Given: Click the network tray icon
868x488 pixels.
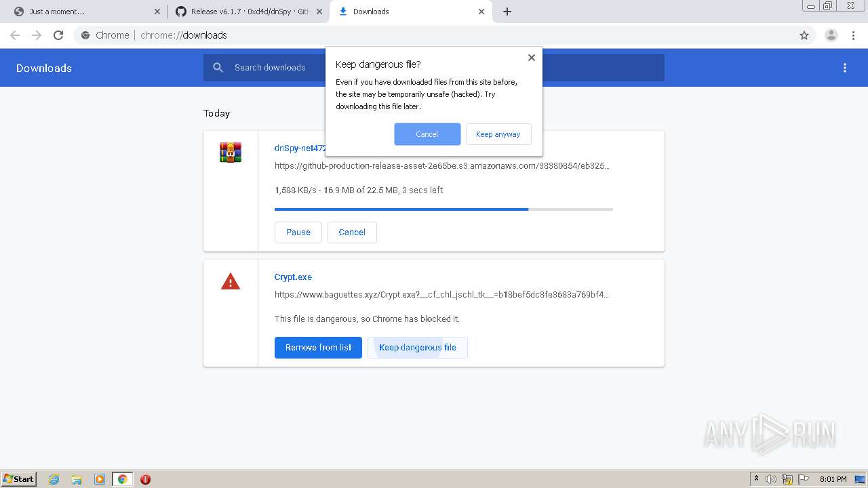Looking at the screenshot, I should [787, 479].
